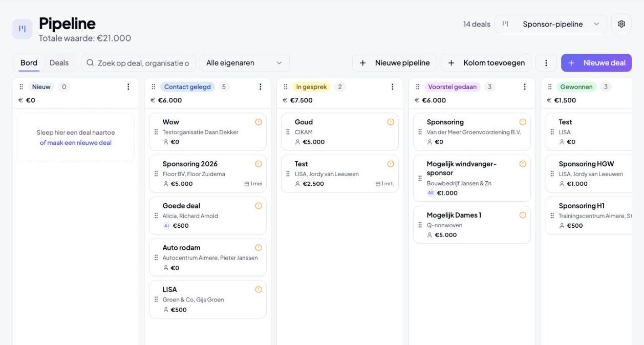
Task: Click the 'of maak een nieuwe deal' link
Action: tap(76, 143)
